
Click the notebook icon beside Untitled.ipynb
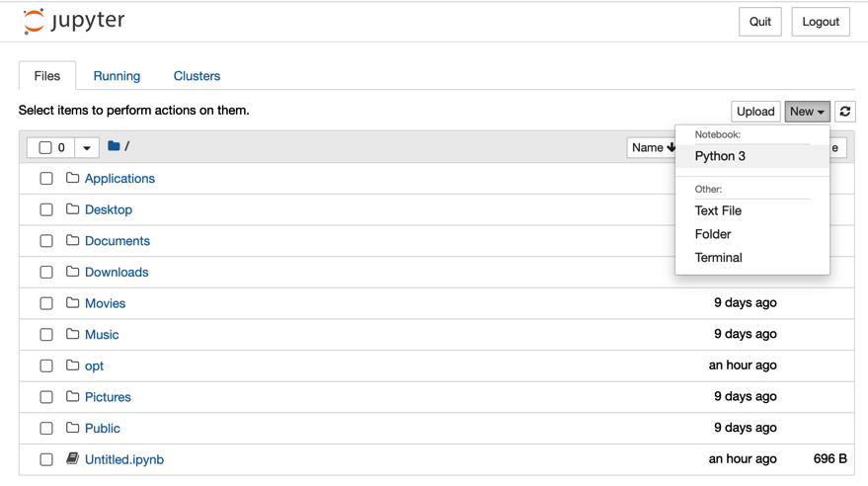point(72,458)
